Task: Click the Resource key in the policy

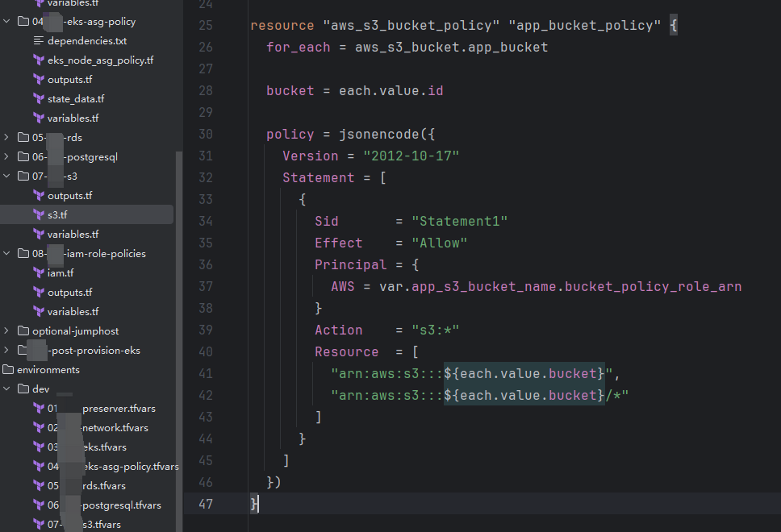Action: pos(346,352)
